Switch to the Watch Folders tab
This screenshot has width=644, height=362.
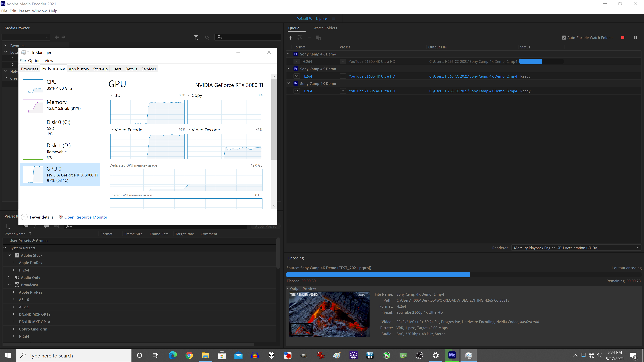click(x=325, y=28)
